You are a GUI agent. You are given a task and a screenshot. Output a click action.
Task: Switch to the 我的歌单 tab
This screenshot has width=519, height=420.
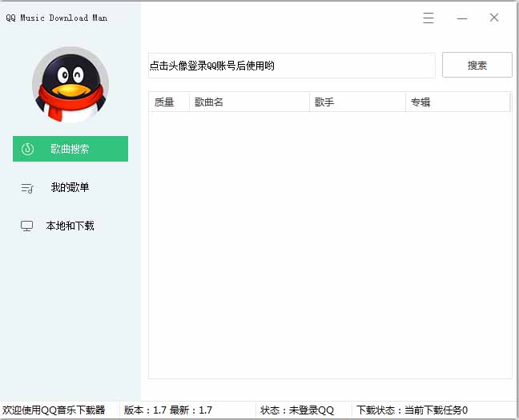pos(70,187)
